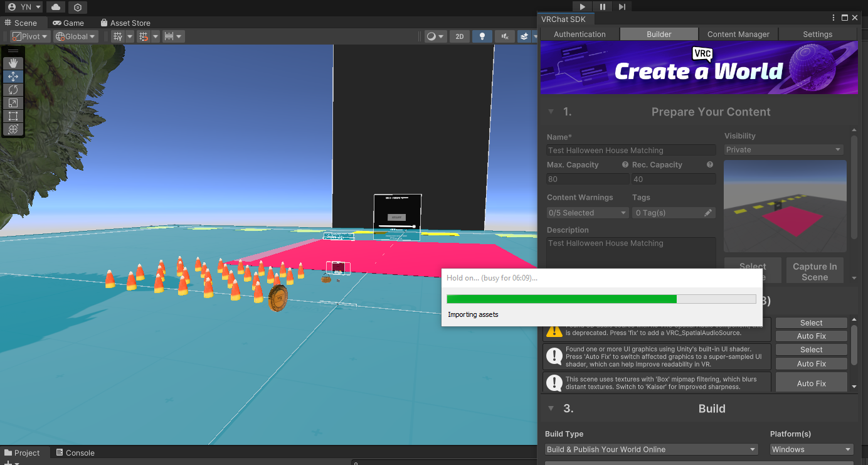The height and width of the screenshot is (465, 868).
Task: Select the Transform tool
Action: click(13, 129)
